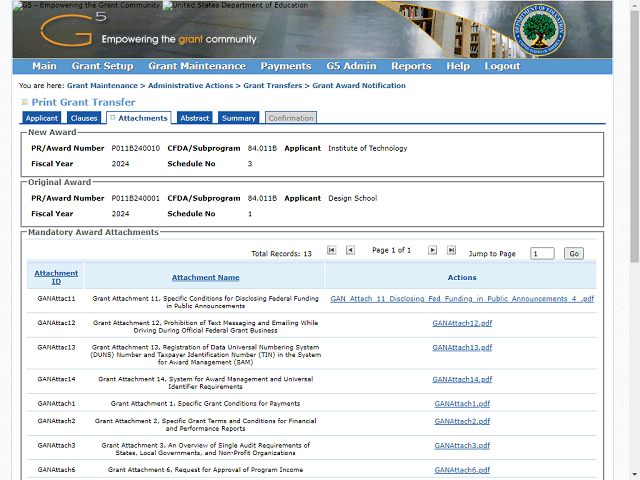Jump to last page of records

pyautogui.click(x=451, y=250)
